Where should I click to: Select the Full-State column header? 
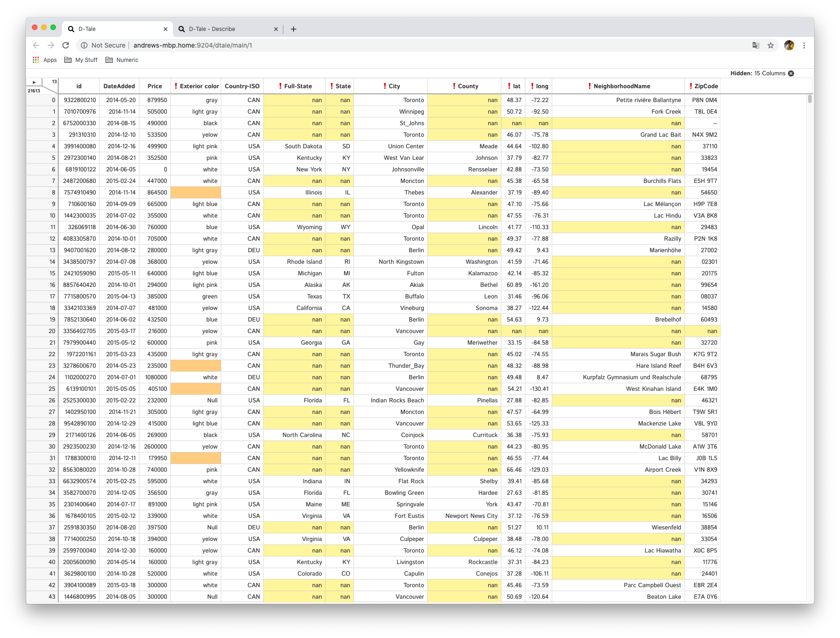[295, 86]
